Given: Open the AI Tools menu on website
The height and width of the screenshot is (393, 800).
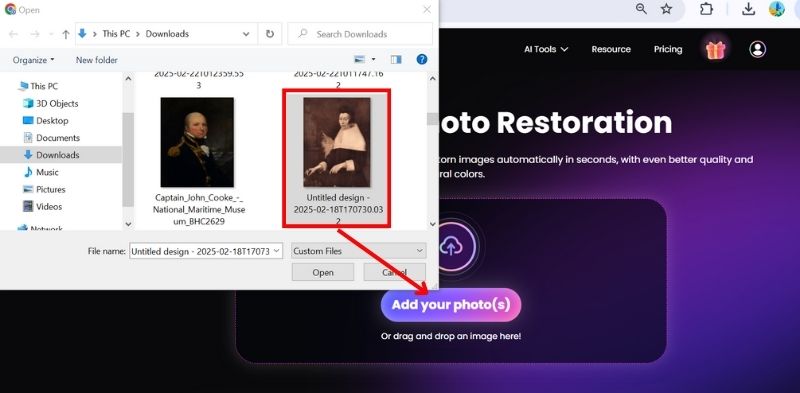Looking at the screenshot, I should (x=546, y=50).
